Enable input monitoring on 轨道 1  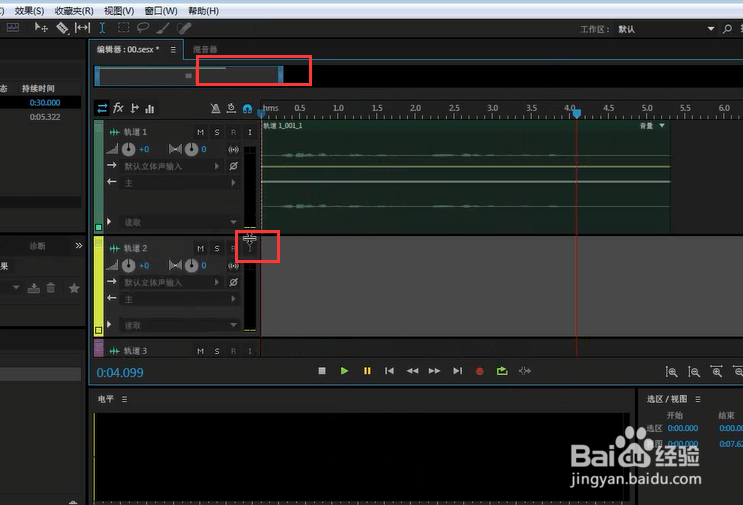(x=250, y=132)
